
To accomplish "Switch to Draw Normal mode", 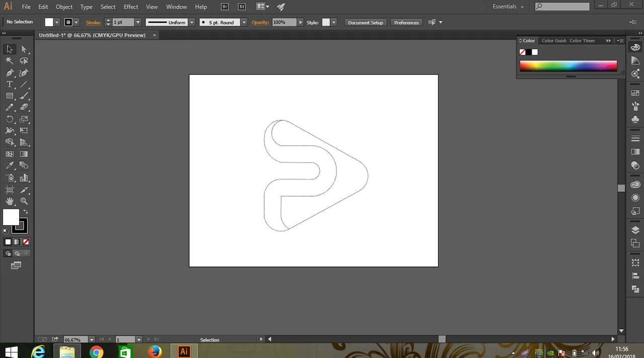I will point(8,253).
